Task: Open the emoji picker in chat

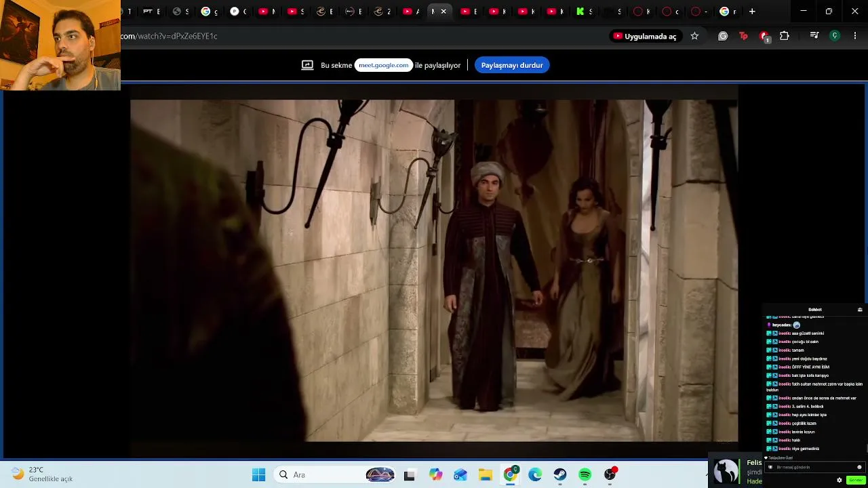Action: point(859,467)
